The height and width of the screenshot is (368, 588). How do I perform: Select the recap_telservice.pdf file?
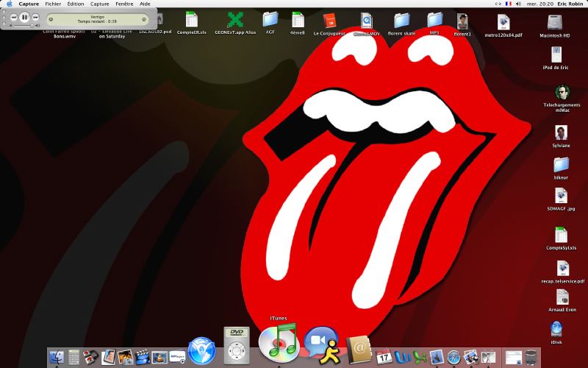pyautogui.click(x=562, y=272)
